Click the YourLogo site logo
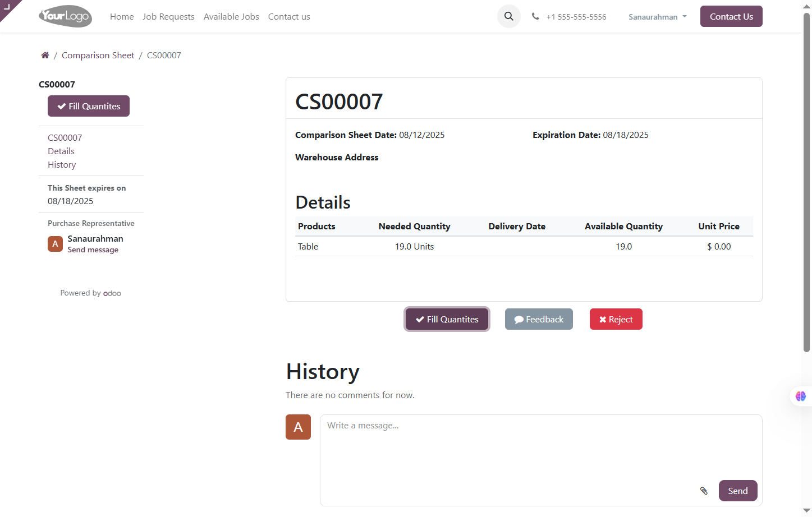The height and width of the screenshot is (517, 812). pos(65,16)
